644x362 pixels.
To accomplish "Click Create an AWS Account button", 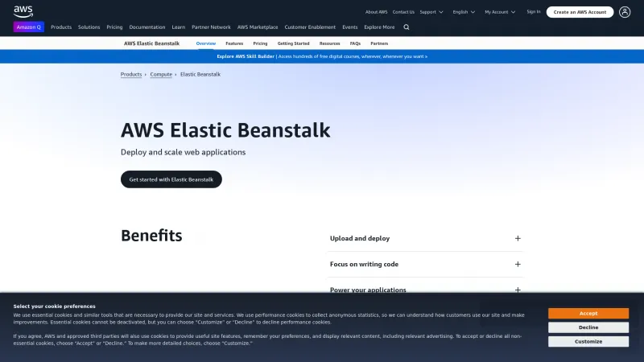I will coord(580,12).
